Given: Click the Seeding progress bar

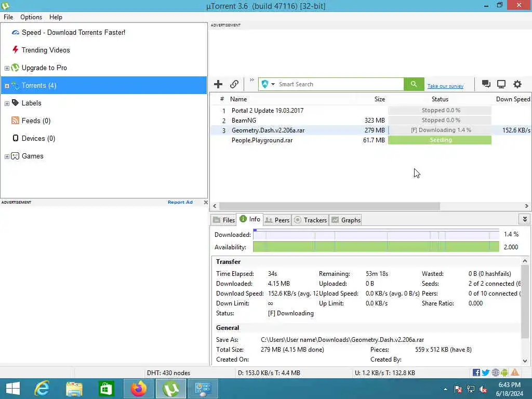Looking at the screenshot, I should pos(440,140).
